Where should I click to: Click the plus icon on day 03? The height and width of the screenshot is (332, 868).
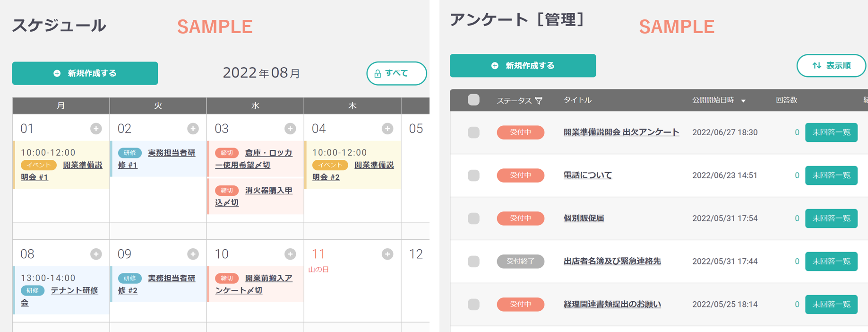coord(290,129)
